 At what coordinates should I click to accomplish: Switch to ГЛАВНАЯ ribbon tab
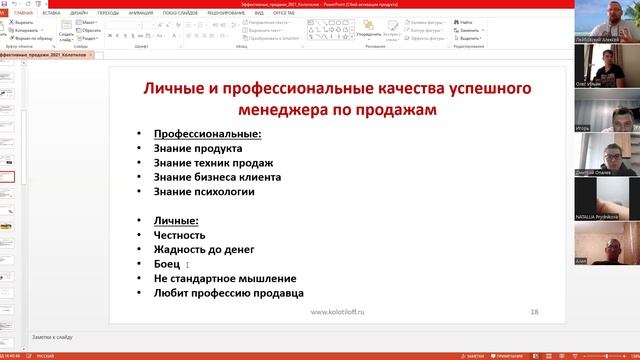(x=23, y=13)
